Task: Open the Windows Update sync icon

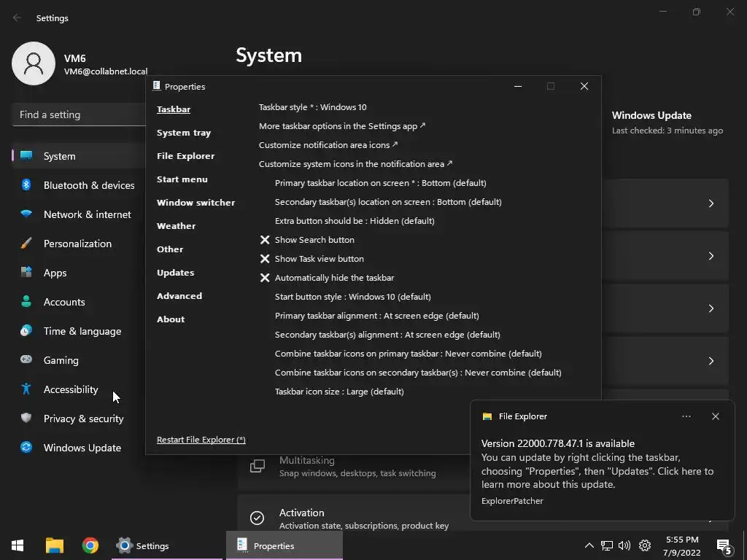Action: (x=26, y=447)
